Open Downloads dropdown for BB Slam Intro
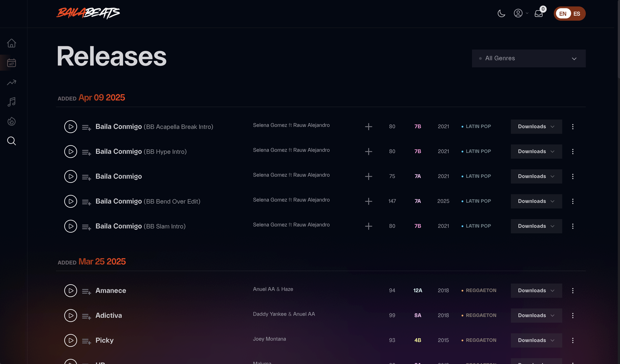 point(536,226)
